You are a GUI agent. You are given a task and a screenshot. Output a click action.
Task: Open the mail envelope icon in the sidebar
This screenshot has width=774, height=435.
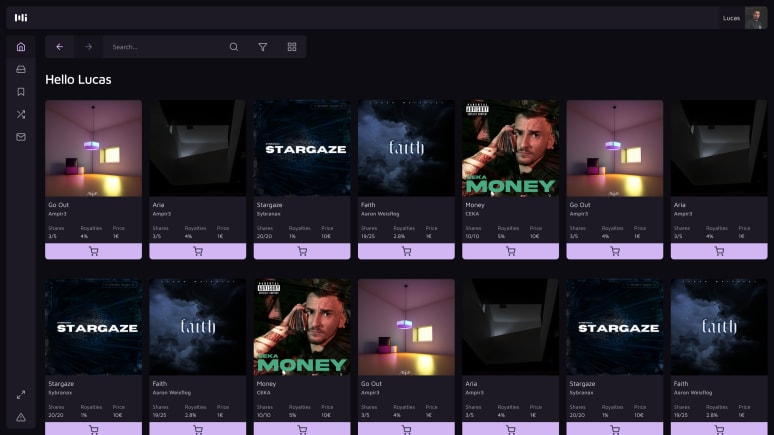coord(21,137)
